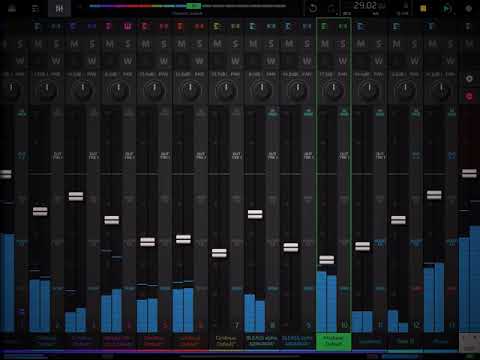Viewport: 480px width, 360px height.
Task: Open OUT routing slot on track 8
Action: click(272, 156)
